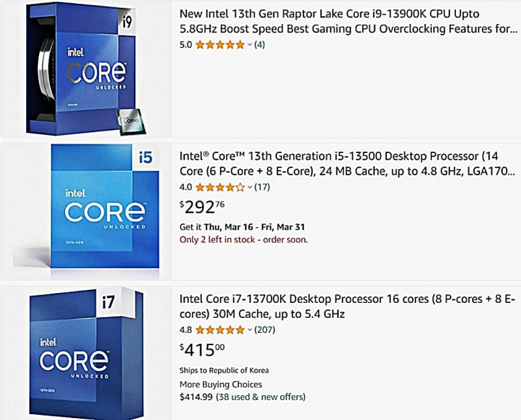The width and height of the screenshot is (521, 420).
Task: Click the 5.0 rating number for i9-13900K
Action: 186,45
